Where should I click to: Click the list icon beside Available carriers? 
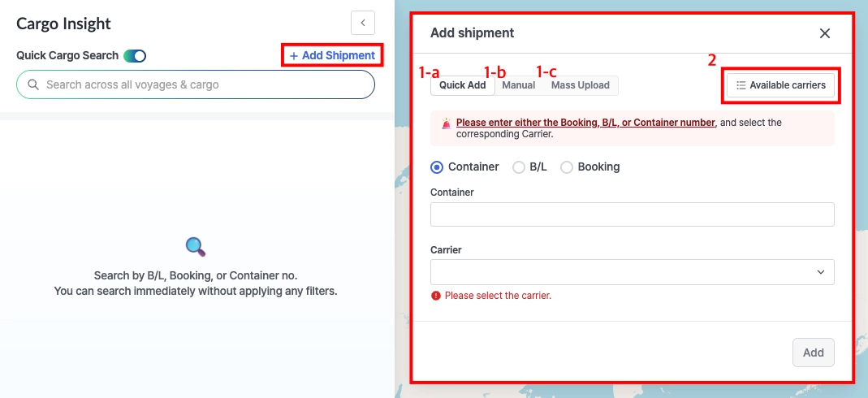[x=741, y=85]
